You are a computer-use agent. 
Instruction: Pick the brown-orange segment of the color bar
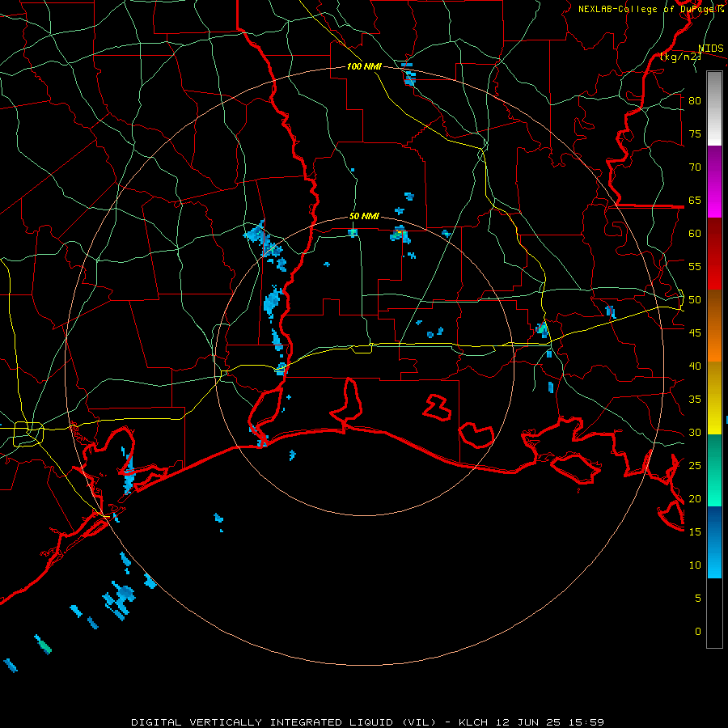tap(714, 325)
